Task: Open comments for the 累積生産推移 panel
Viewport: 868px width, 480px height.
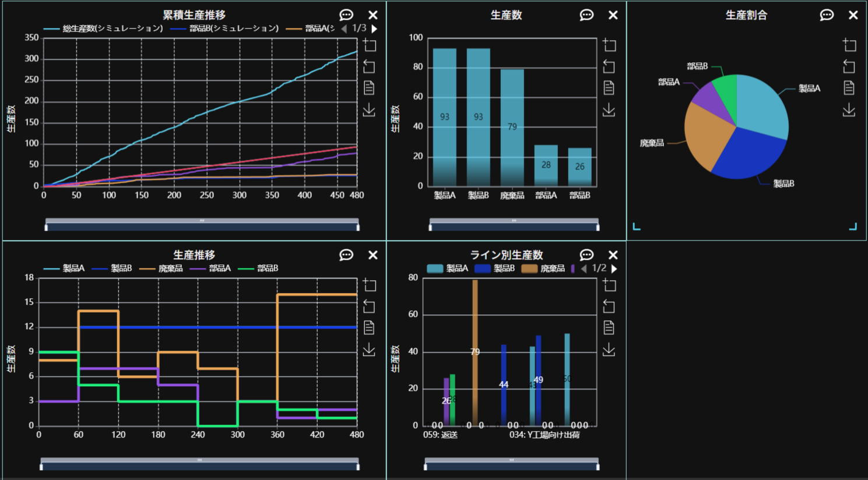Action: click(346, 15)
